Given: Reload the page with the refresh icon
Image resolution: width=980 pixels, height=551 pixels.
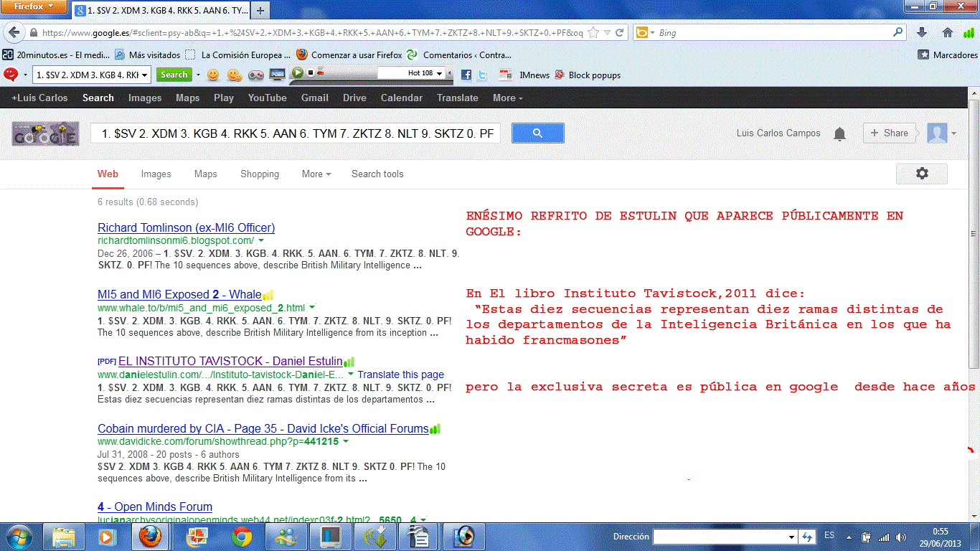Looking at the screenshot, I should pyautogui.click(x=620, y=32).
